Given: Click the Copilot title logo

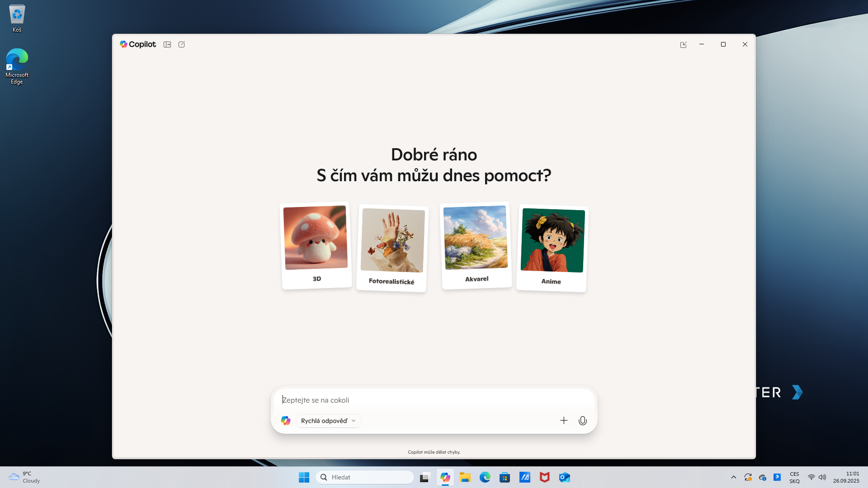Looking at the screenshot, I should 137,44.
